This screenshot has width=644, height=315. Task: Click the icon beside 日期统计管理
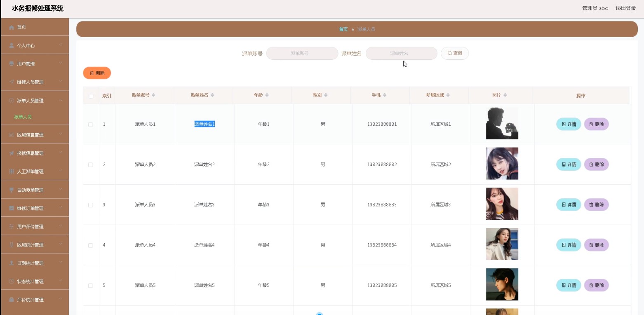click(x=12, y=263)
